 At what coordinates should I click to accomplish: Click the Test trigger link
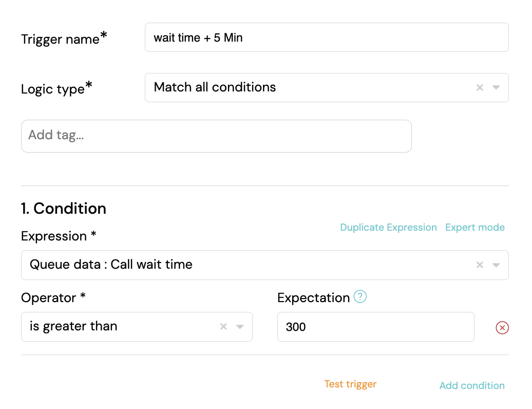pos(350,384)
